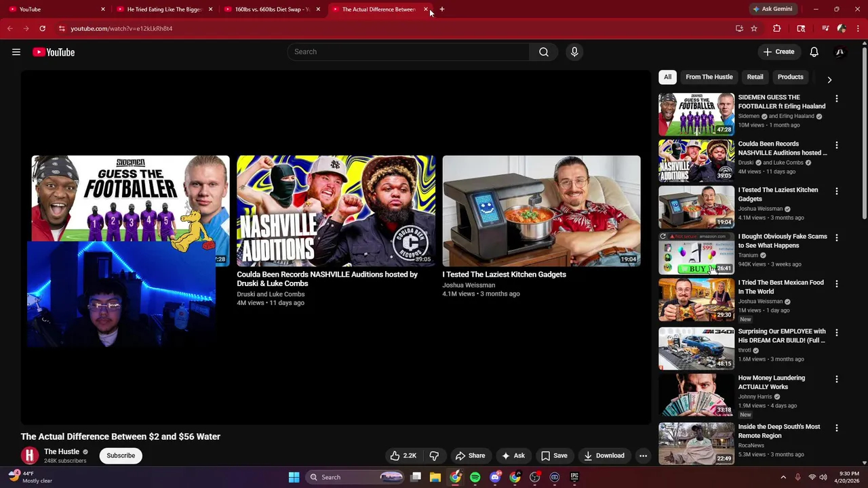Open Chrome three-dot menu
Screen dimensions: 868x488
(857, 28)
